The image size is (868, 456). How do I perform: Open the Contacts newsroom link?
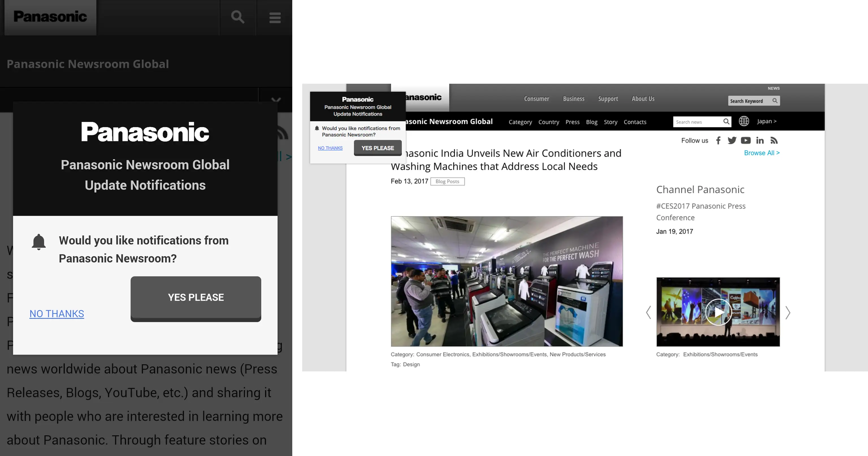click(635, 122)
